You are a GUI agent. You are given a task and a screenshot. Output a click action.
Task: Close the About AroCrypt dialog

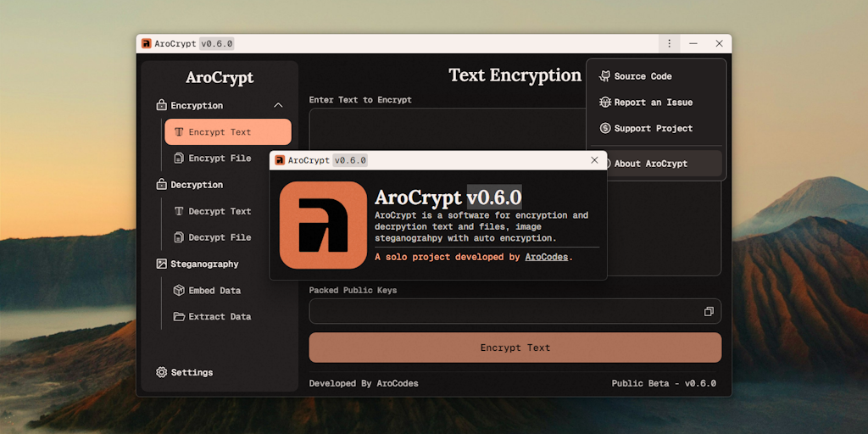(594, 160)
